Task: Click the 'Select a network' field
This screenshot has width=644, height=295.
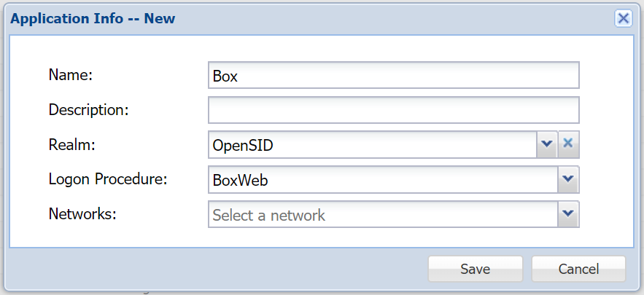Action: (382, 215)
